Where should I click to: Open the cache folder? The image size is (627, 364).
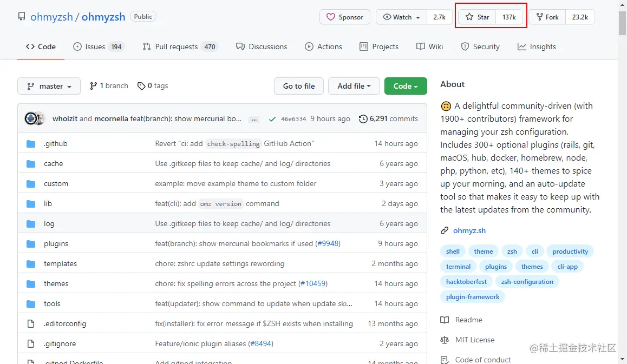click(53, 163)
